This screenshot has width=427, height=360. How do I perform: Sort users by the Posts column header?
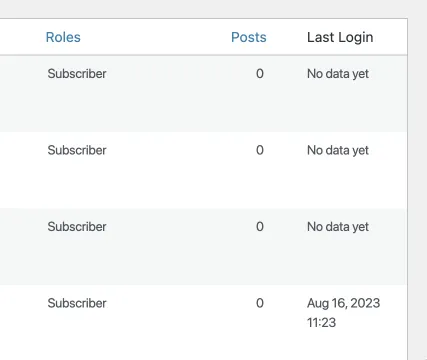249,37
